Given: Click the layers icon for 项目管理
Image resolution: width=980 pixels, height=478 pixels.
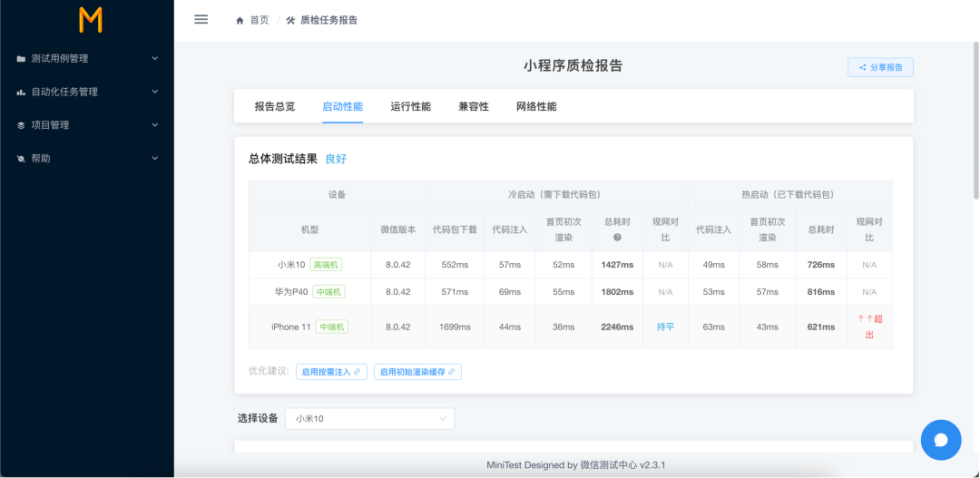Looking at the screenshot, I should tap(21, 125).
